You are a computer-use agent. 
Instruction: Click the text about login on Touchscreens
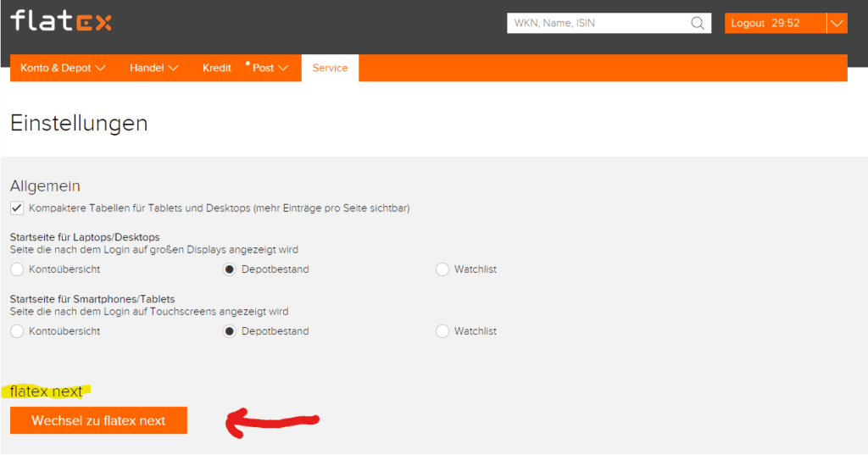(149, 312)
